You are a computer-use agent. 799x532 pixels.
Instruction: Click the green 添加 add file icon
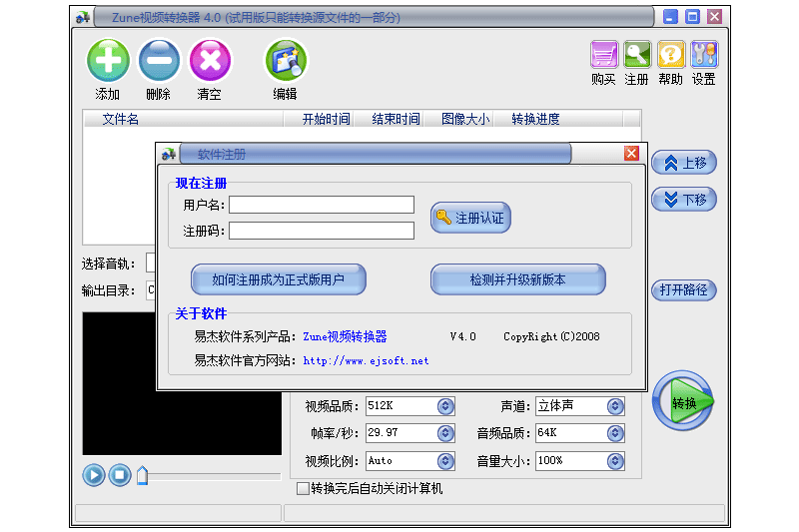[108, 61]
